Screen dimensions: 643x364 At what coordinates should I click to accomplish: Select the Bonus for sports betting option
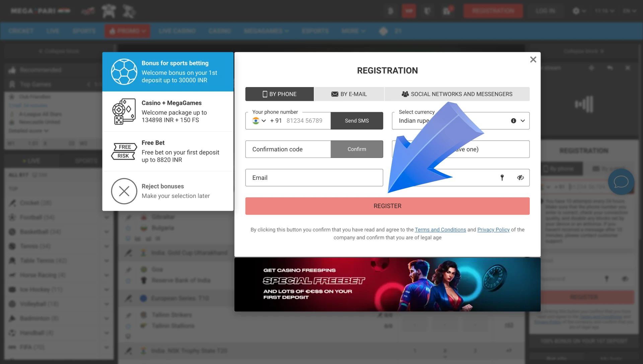pyautogui.click(x=168, y=72)
